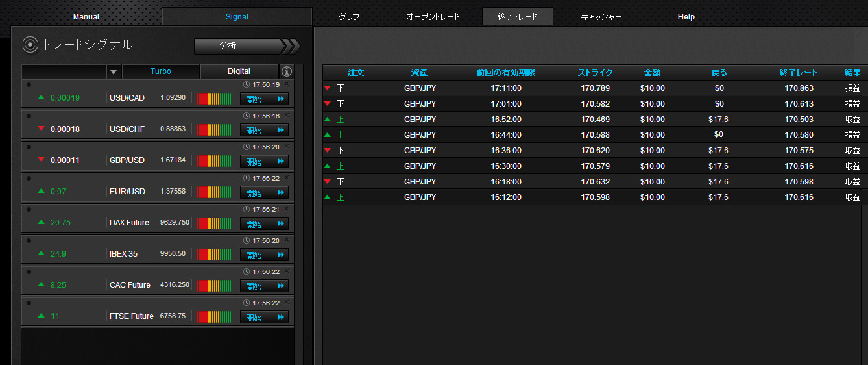This screenshot has height=365, width=868.
Task: Click red down arrow of 16:18:00 trade
Action: pos(328,181)
